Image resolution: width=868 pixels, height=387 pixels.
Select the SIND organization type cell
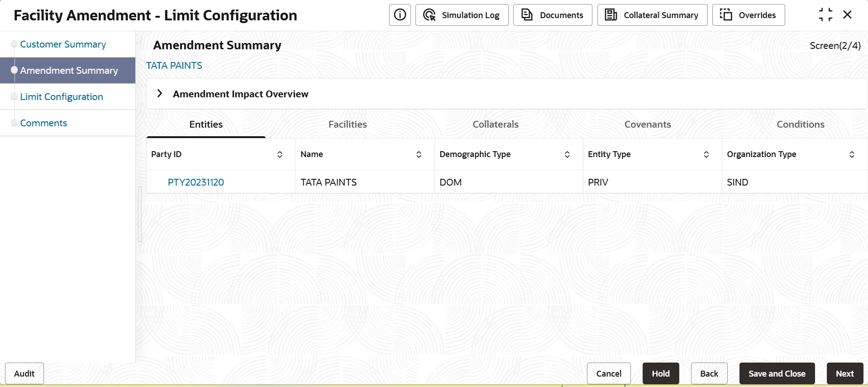point(795,182)
